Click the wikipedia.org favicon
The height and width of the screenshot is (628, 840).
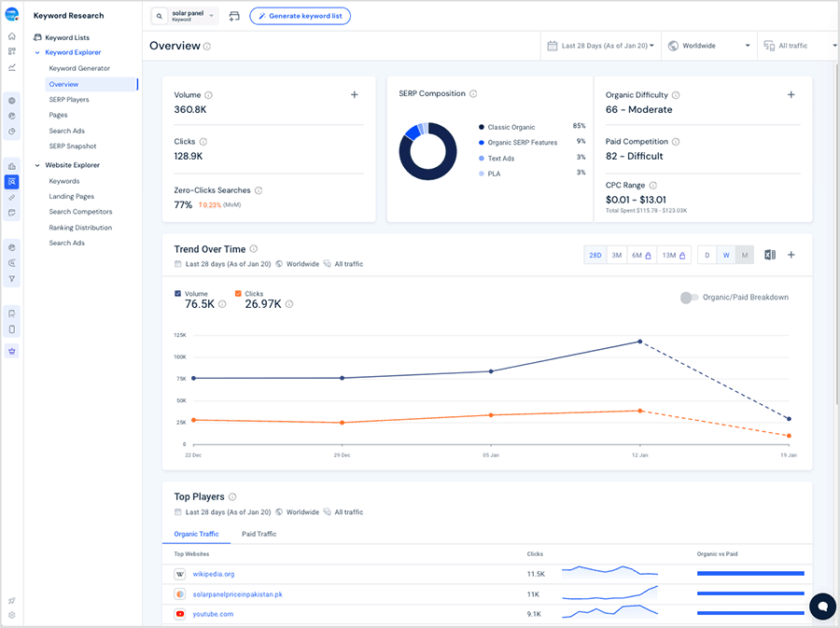tap(180, 574)
